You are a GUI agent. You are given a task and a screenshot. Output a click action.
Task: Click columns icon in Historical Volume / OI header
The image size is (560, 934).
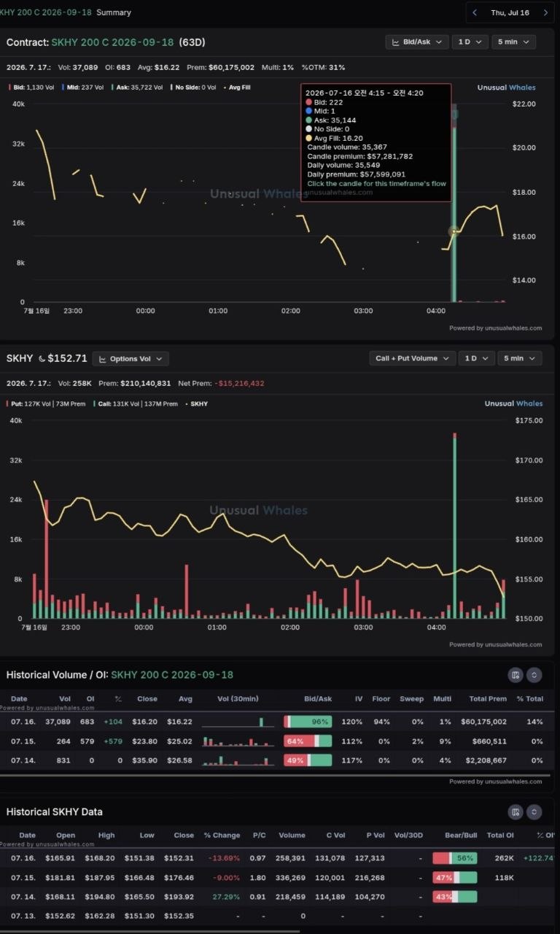(x=516, y=675)
